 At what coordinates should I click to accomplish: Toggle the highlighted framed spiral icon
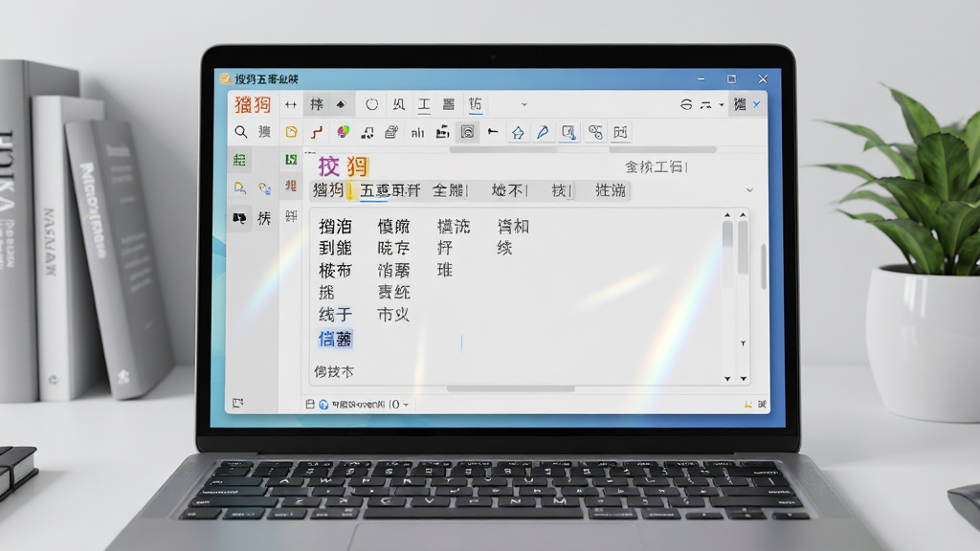click(467, 132)
